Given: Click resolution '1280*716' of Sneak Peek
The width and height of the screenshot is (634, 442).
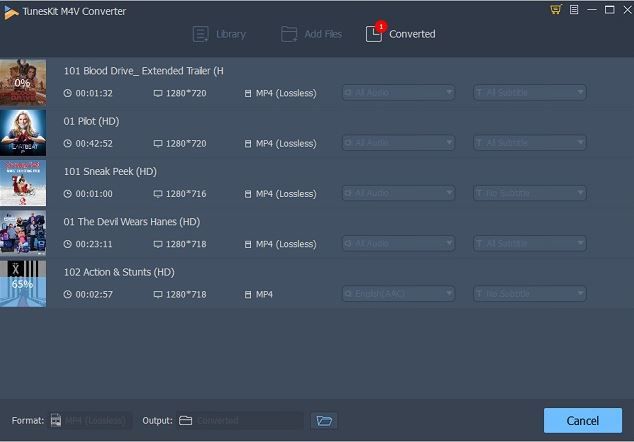Looking at the screenshot, I should [x=186, y=194].
